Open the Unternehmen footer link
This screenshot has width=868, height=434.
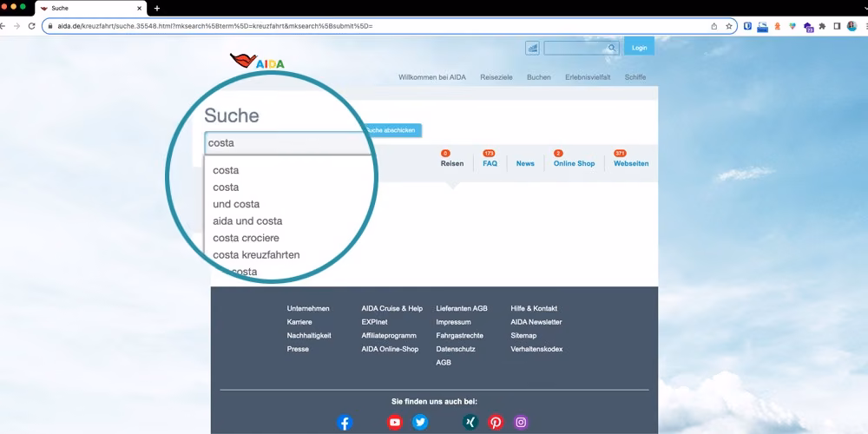pos(308,308)
